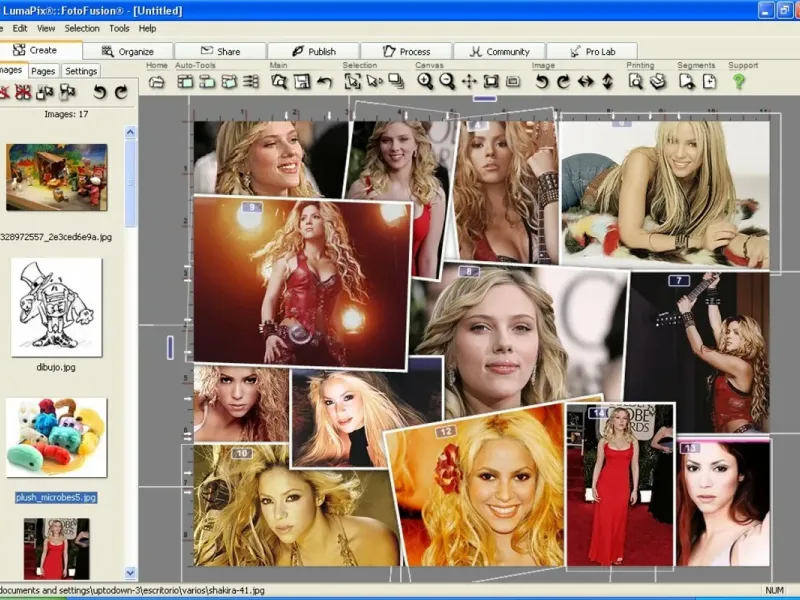The image size is (800, 600).
Task: Rotate left using the Images panel arrow
Action: tap(99, 93)
